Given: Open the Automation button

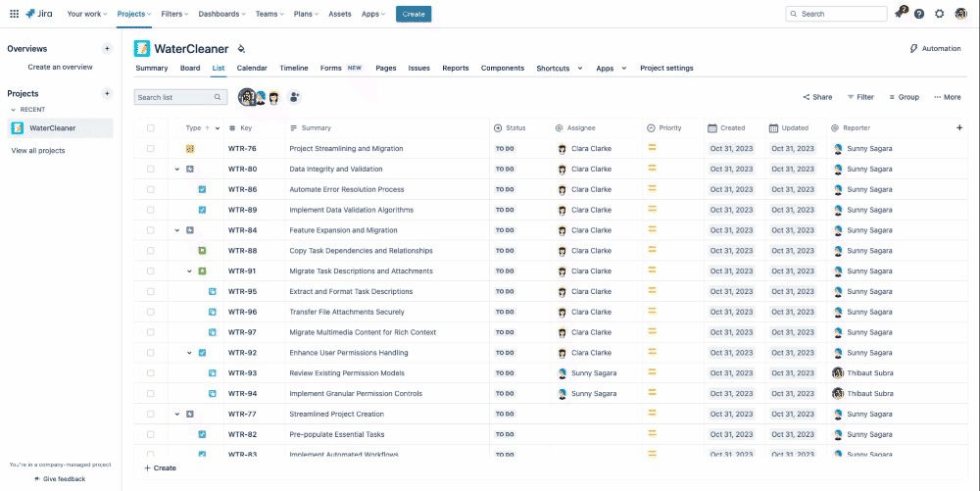Looking at the screenshot, I should tap(935, 48).
